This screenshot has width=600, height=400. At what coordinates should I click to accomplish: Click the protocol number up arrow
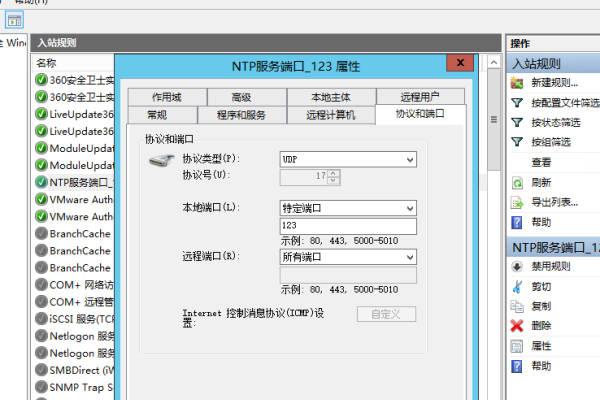pyautogui.click(x=334, y=174)
